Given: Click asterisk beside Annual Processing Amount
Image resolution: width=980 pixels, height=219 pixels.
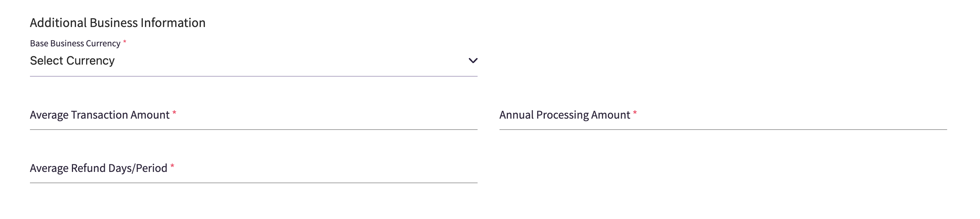Looking at the screenshot, I should click(x=635, y=113).
